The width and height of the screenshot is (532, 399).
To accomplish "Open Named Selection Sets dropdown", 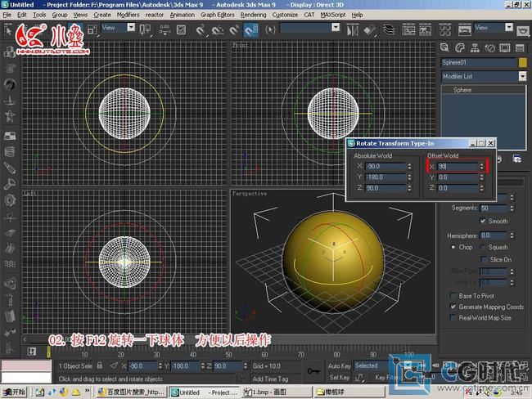I will click(336, 28).
